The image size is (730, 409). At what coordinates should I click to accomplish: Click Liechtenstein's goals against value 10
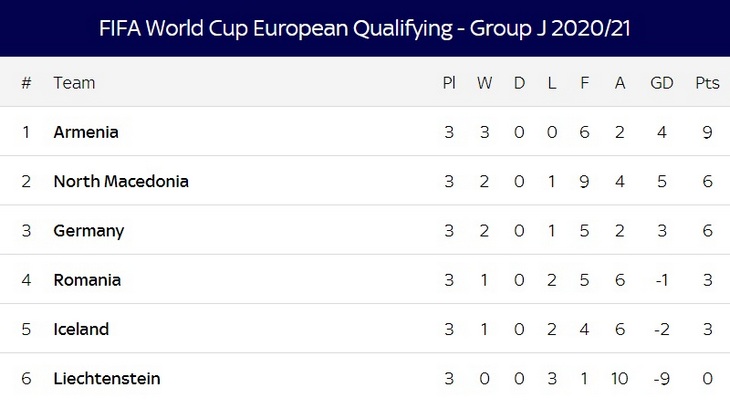pyautogui.click(x=620, y=378)
